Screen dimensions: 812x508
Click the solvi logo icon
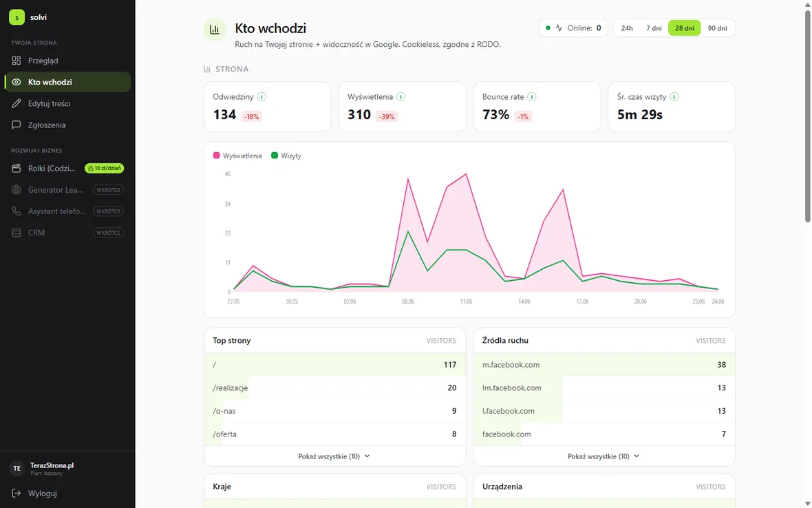tap(17, 17)
